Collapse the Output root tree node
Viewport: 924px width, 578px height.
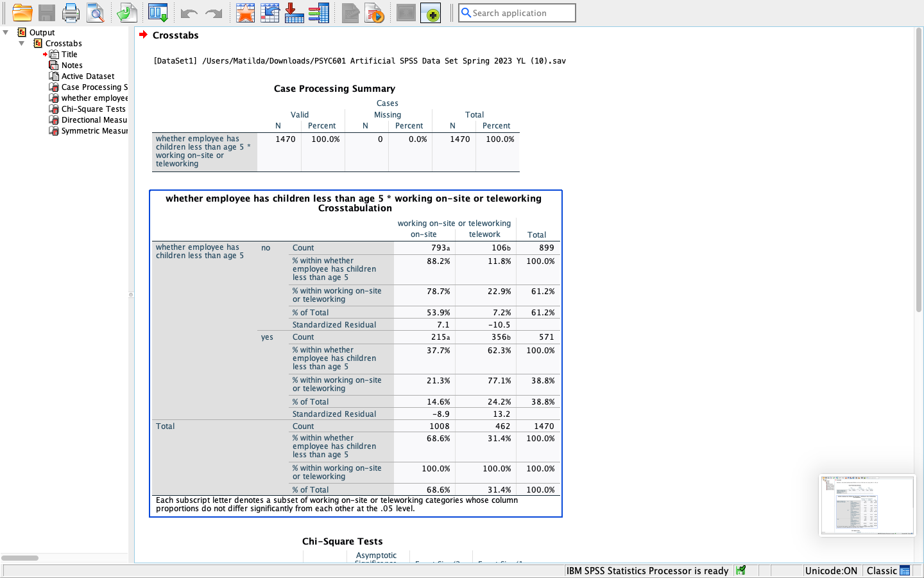pos(6,32)
